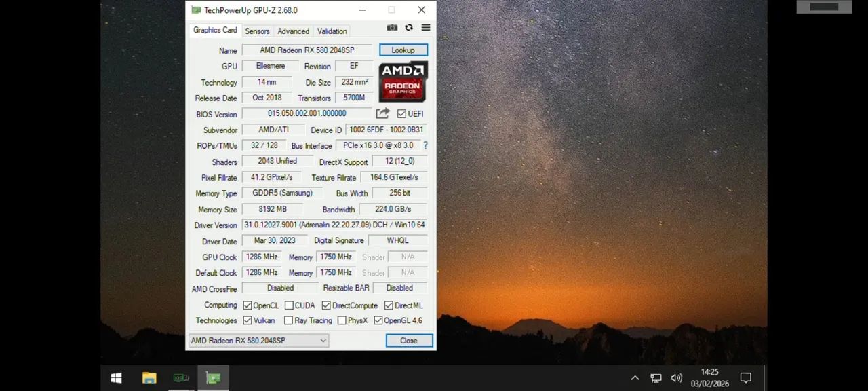The image size is (868, 391).
Task: Take a screenshot with the camera icon
Action: pyautogui.click(x=392, y=28)
